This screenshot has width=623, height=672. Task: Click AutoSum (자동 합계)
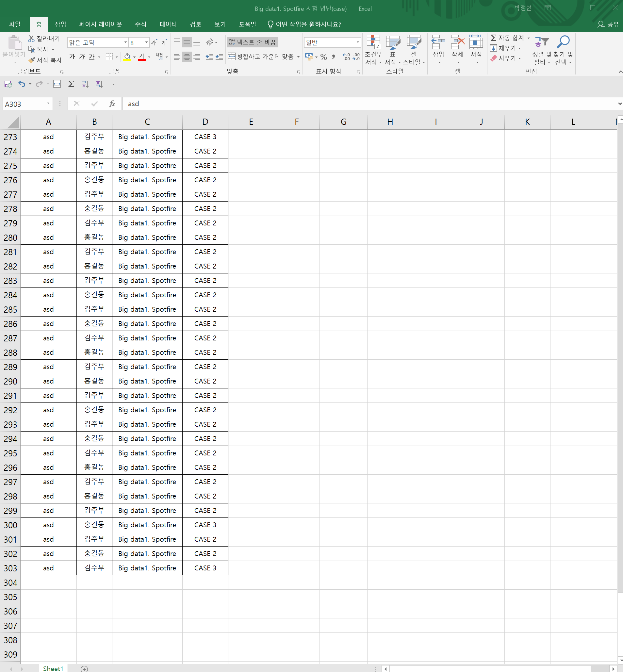click(507, 38)
